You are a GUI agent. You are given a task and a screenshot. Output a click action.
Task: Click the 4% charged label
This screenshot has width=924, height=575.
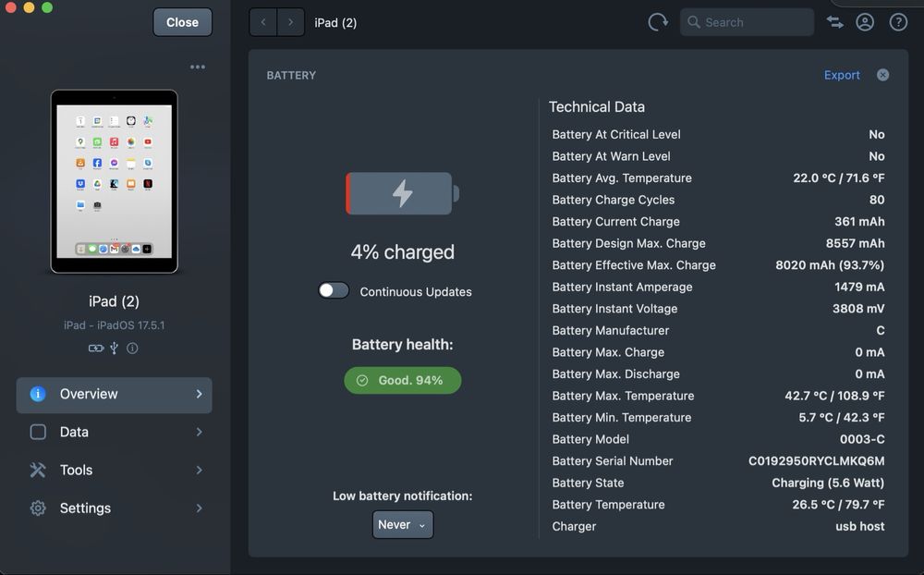tap(403, 251)
